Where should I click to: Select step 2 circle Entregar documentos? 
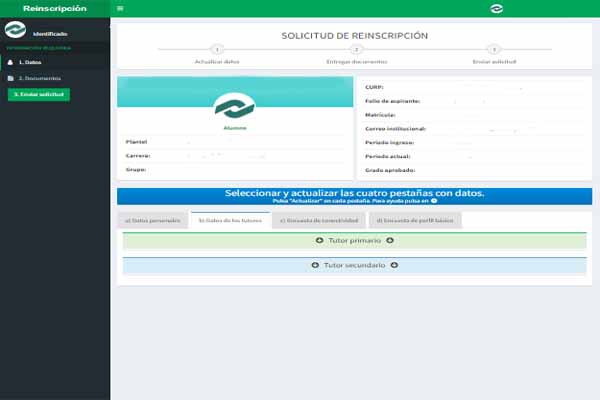356,49
